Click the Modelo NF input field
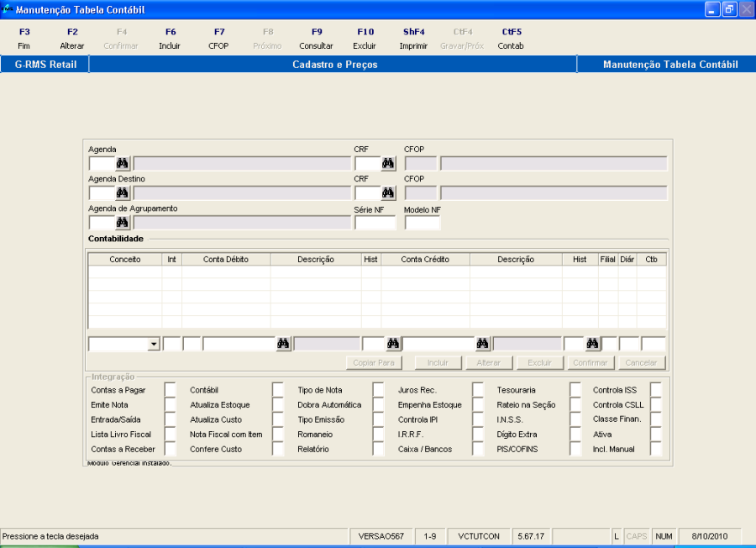 pyautogui.click(x=423, y=223)
